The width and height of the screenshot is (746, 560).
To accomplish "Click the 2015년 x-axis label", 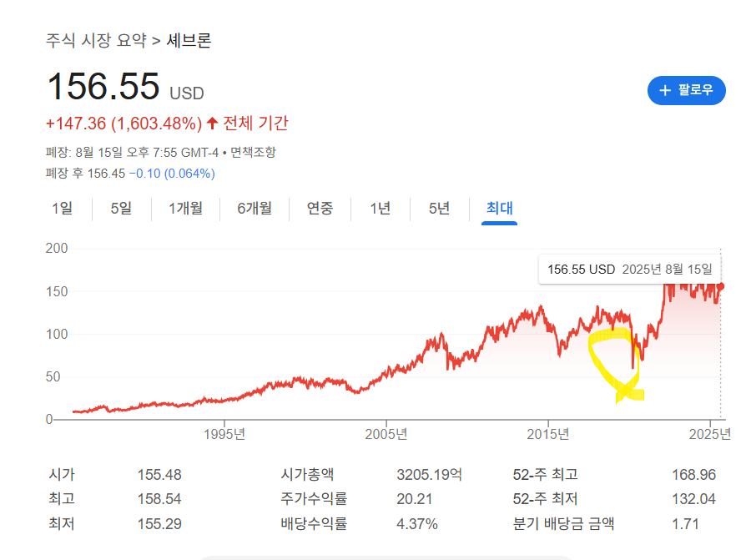I will (x=547, y=434).
